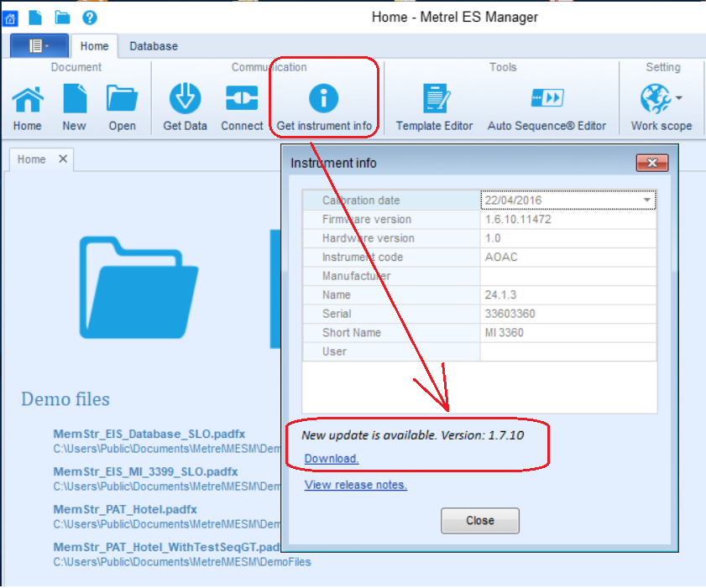Click the Download update link
Screen dimensions: 706x588
click(331, 458)
